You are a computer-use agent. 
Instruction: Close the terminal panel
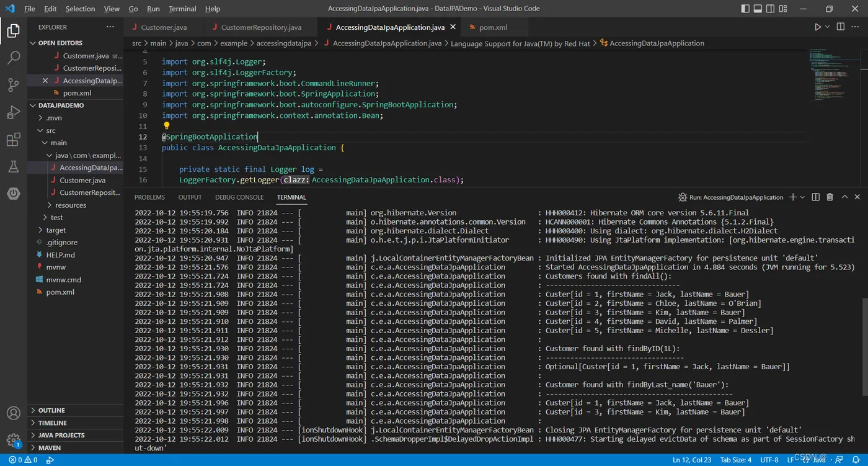(857, 197)
